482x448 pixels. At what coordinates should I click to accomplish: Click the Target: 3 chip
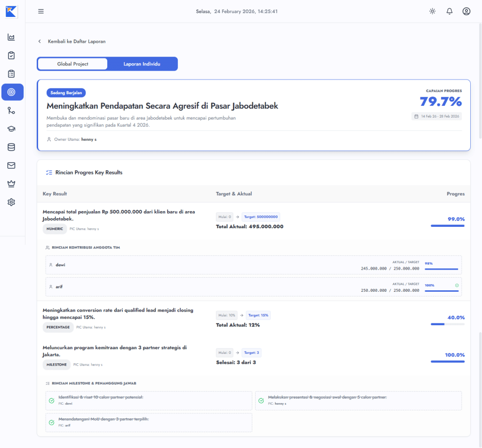[x=251, y=353]
